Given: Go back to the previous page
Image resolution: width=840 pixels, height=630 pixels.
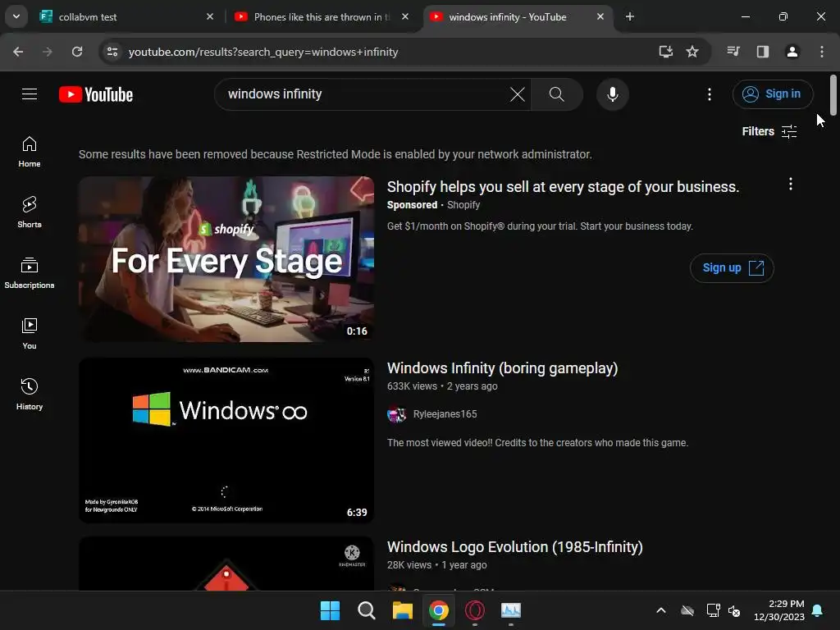Looking at the screenshot, I should coord(18,52).
